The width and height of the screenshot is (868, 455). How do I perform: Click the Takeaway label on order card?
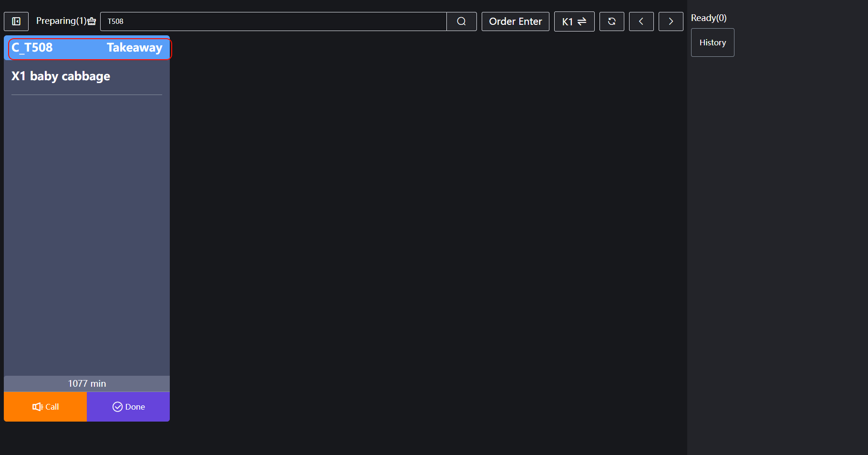[x=134, y=48]
